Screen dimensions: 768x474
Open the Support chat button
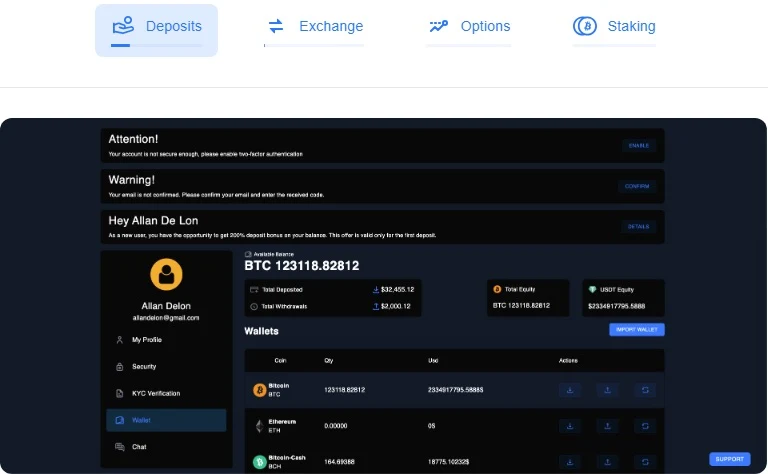tap(729, 459)
